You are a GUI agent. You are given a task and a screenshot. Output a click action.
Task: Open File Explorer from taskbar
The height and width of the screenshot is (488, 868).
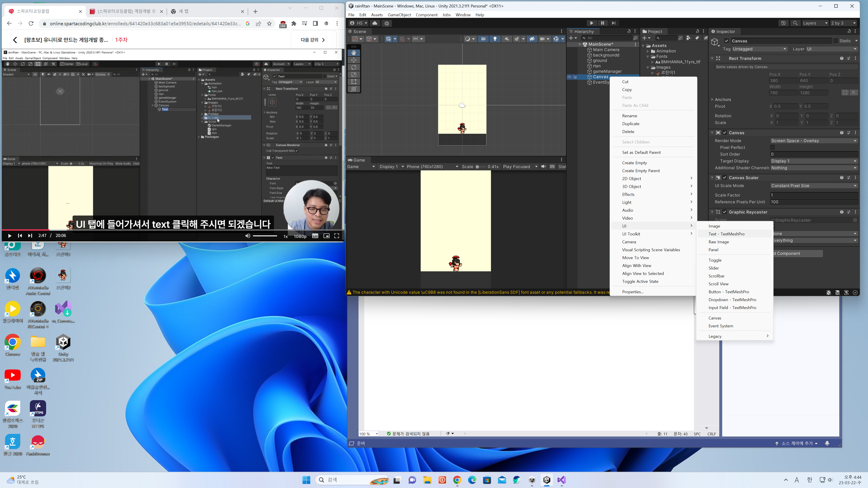click(427, 480)
